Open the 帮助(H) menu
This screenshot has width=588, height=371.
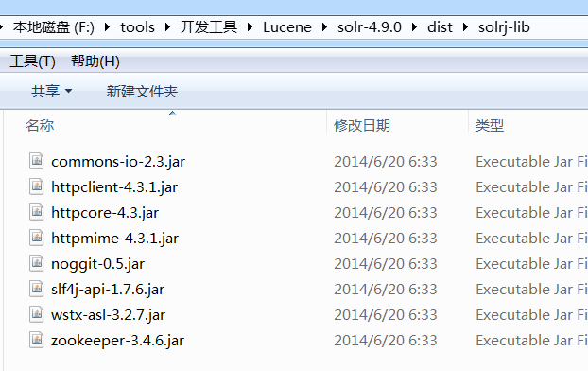(x=95, y=62)
